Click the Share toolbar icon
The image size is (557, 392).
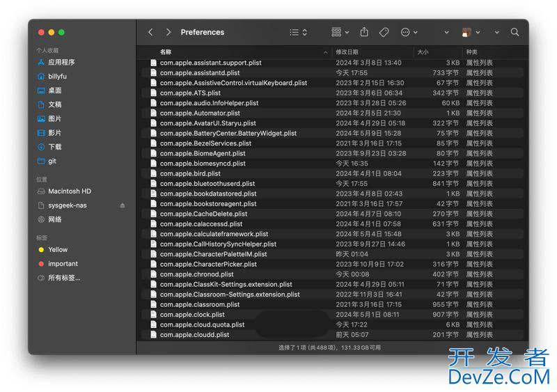pyautogui.click(x=364, y=32)
